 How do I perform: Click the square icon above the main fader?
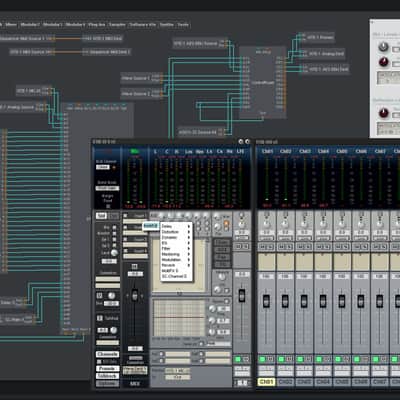pyautogui.click(x=134, y=266)
